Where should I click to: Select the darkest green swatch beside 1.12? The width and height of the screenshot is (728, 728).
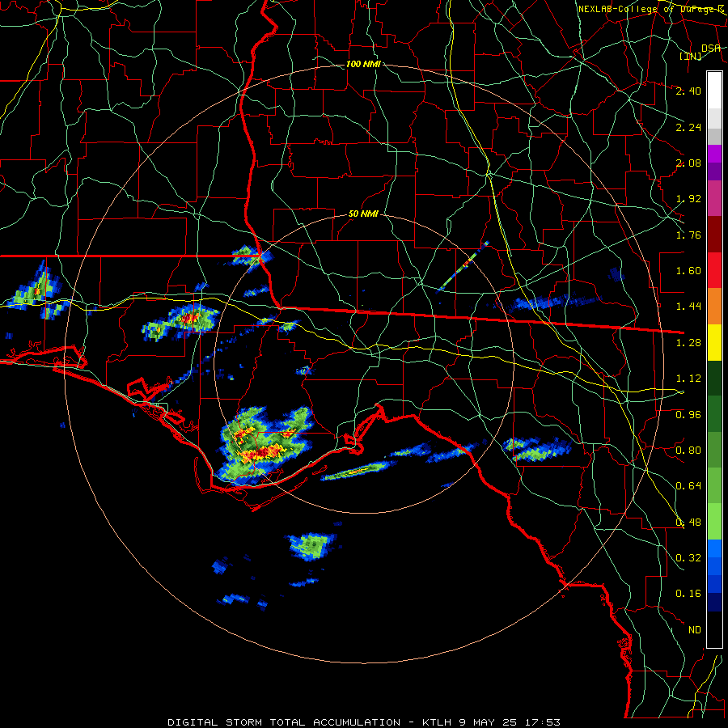coord(714,378)
